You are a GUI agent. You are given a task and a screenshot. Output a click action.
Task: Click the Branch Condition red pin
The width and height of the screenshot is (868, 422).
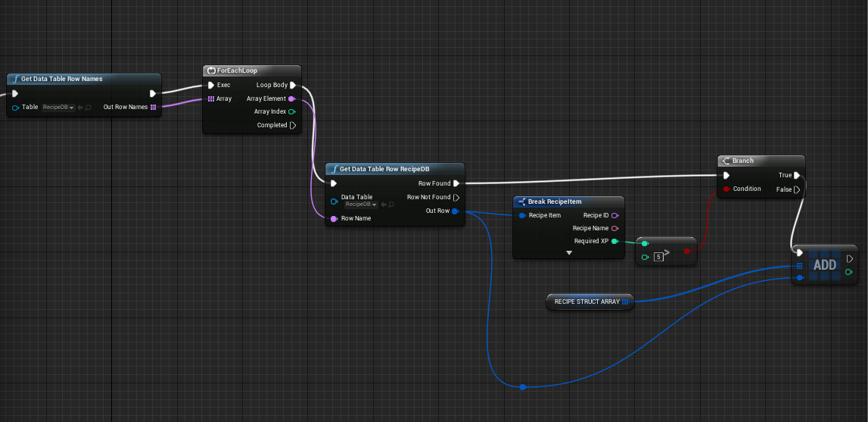pyautogui.click(x=726, y=189)
